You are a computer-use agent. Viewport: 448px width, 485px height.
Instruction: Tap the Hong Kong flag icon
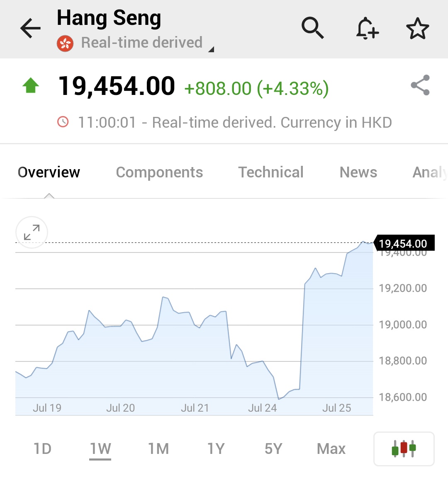pos(65,43)
